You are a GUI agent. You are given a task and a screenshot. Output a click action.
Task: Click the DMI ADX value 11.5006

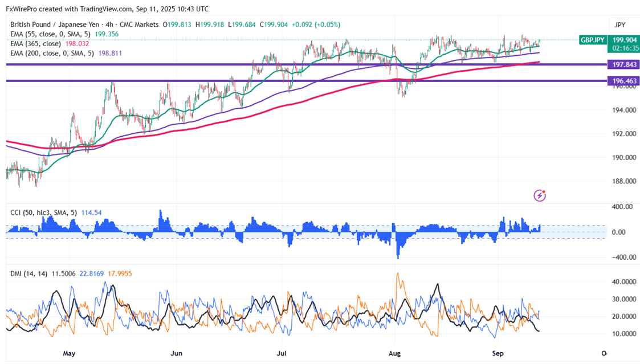tap(63, 274)
